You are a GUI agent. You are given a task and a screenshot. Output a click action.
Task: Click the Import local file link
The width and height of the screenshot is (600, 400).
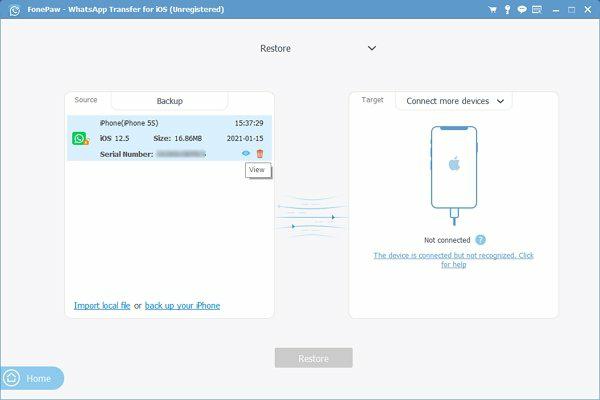coord(102,305)
